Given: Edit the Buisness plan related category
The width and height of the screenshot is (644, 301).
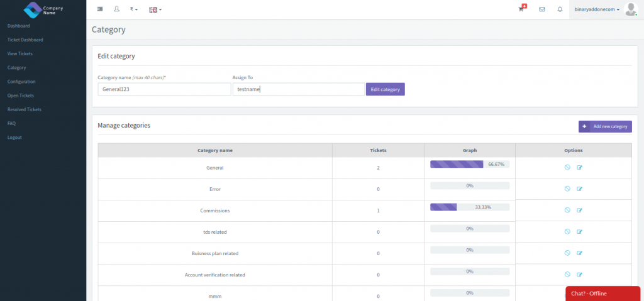Looking at the screenshot, I should click(579, 253).
